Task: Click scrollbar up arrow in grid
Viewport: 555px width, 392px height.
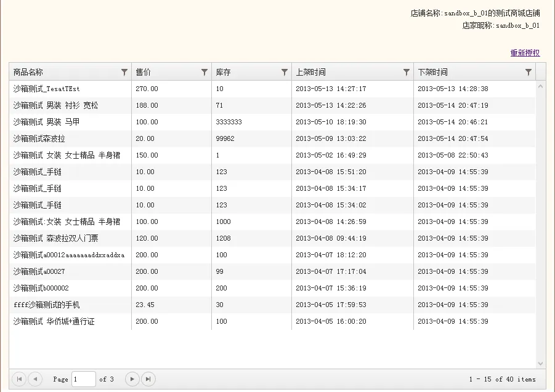Action: [541, 86]
